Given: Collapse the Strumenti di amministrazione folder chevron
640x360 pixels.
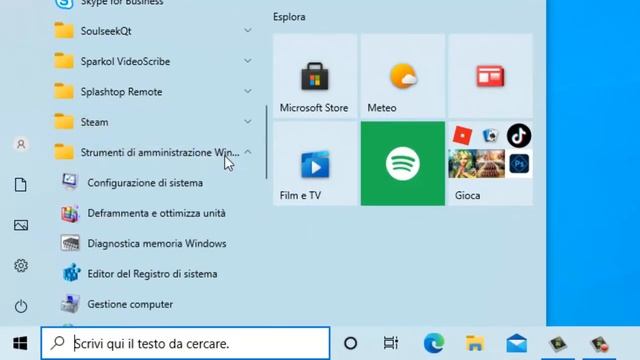Looking at the screenshot, I should (248, 152).
